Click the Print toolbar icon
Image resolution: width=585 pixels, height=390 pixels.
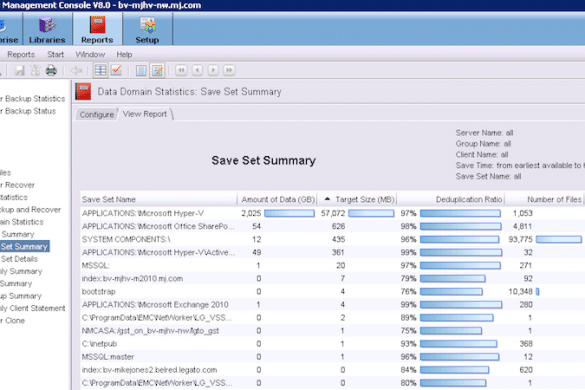coord(51,70)
